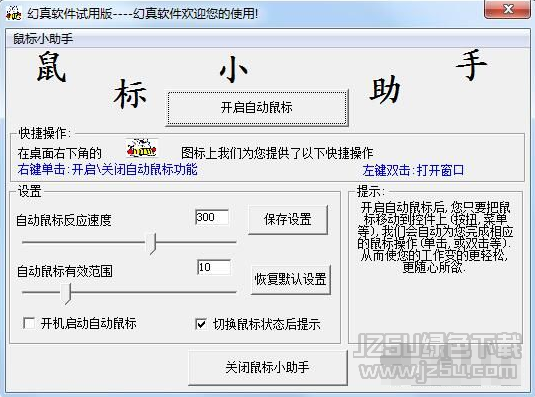
Task: Focus the effective range field showing 10
Action: tap(214, 267)
